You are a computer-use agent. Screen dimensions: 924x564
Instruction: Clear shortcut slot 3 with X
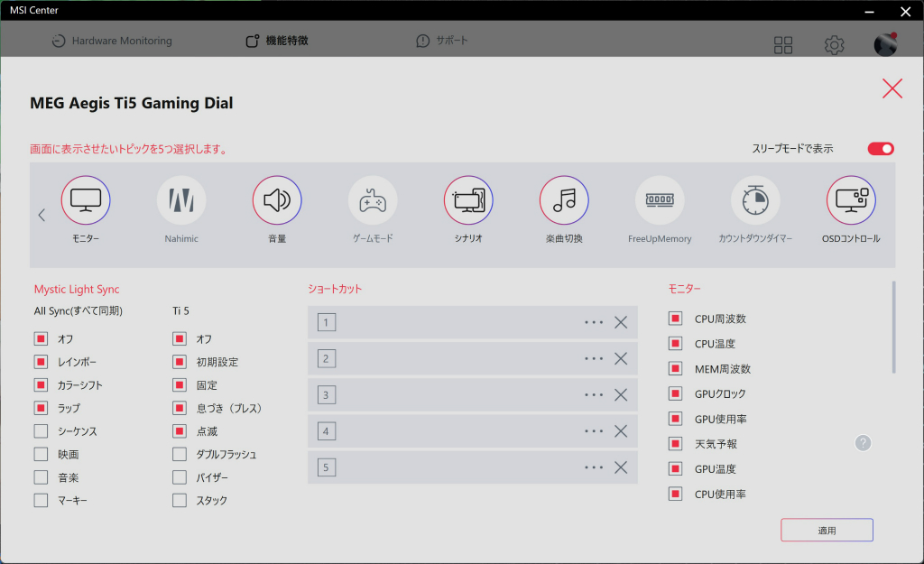(x=621, y=395)
